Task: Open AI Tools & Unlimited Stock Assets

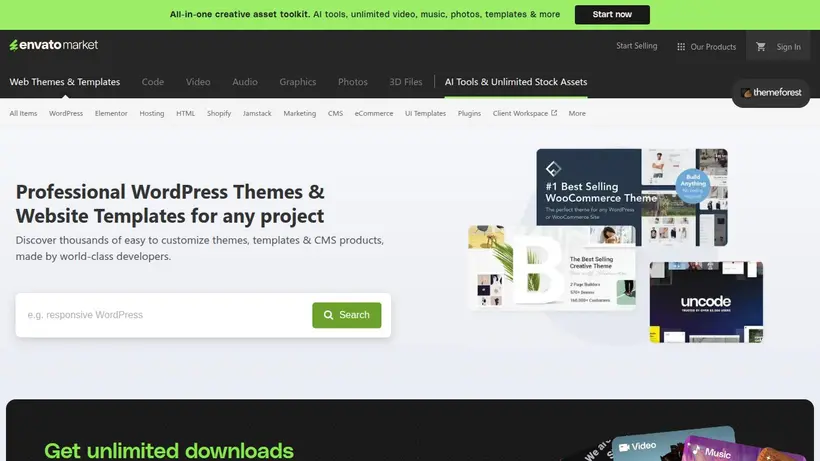Action: pos(516,82)
